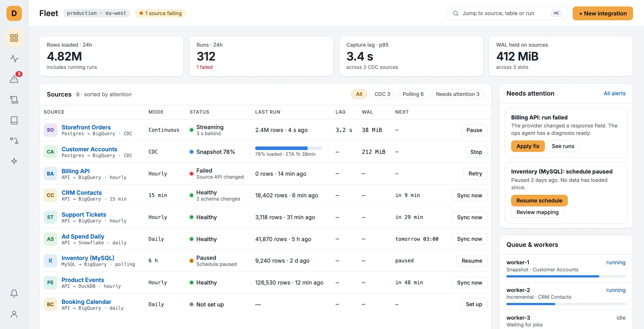This screenshot has width=644, height=329.
Task: Resume the Inventory (MySQL) source
Action: 472,261
